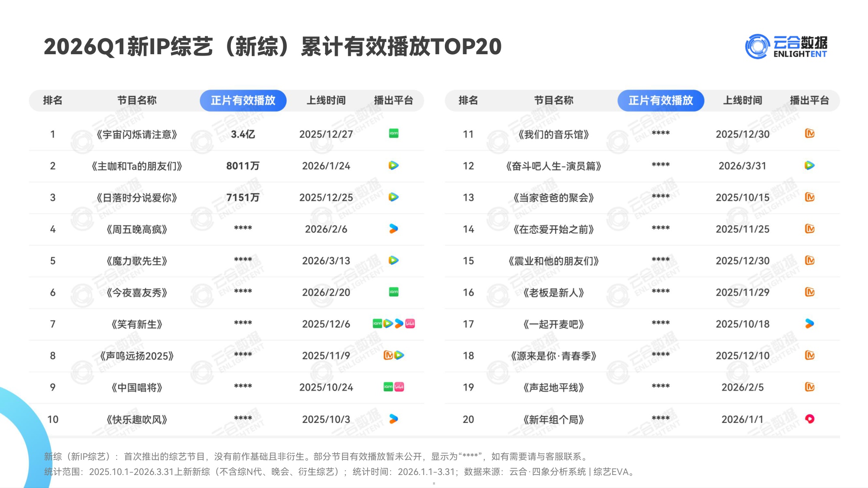Click the 统计范围 footnote text

pos(339,473)
